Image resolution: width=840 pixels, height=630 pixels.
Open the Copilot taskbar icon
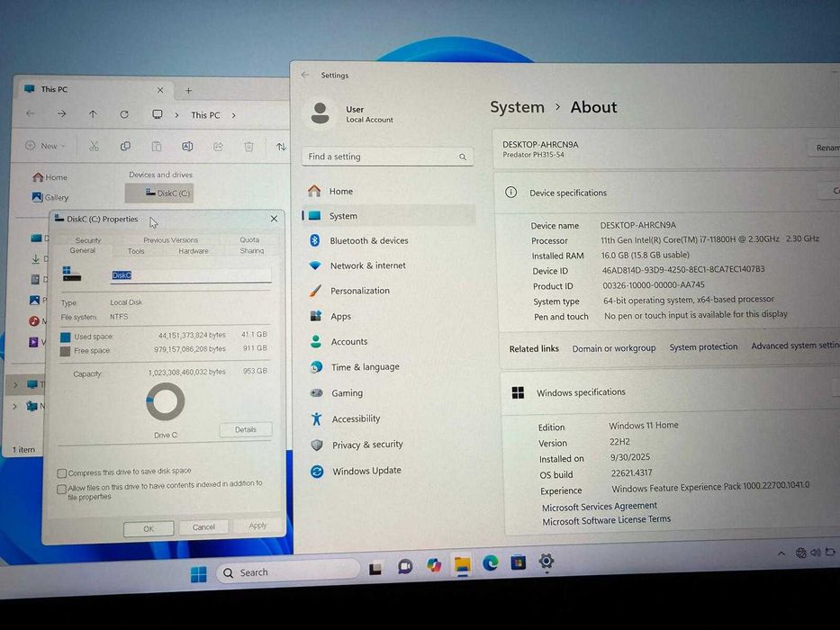tap(433, 564)
